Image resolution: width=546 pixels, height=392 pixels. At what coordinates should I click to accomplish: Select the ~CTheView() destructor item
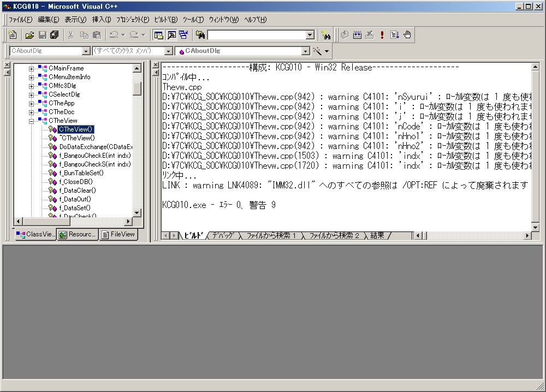77,138
